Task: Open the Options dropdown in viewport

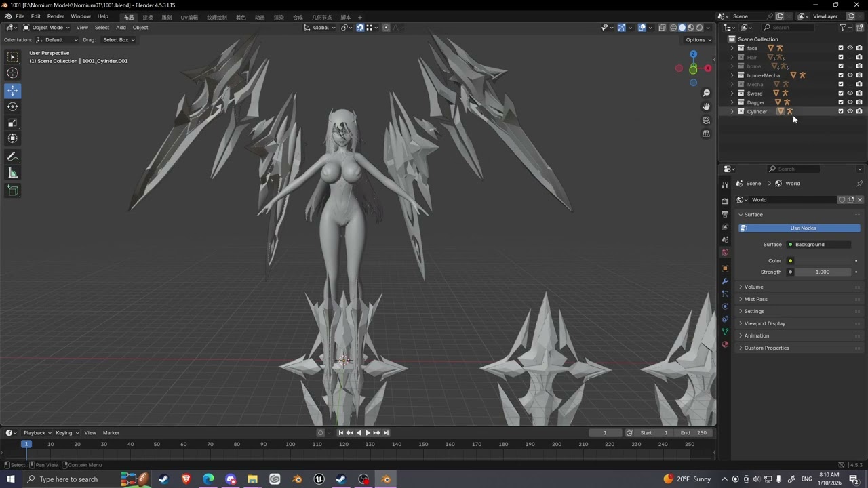Action: [698, 40]
